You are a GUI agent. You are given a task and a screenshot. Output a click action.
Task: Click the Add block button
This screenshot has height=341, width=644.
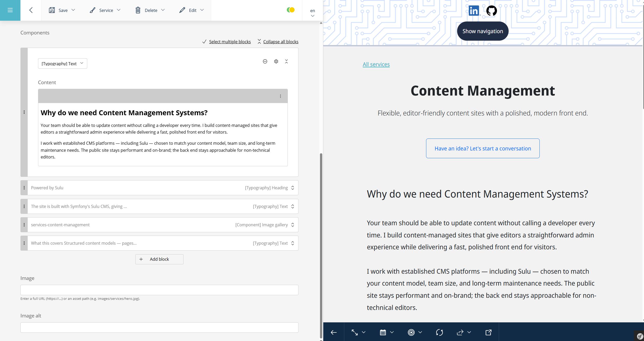[159, 259]
